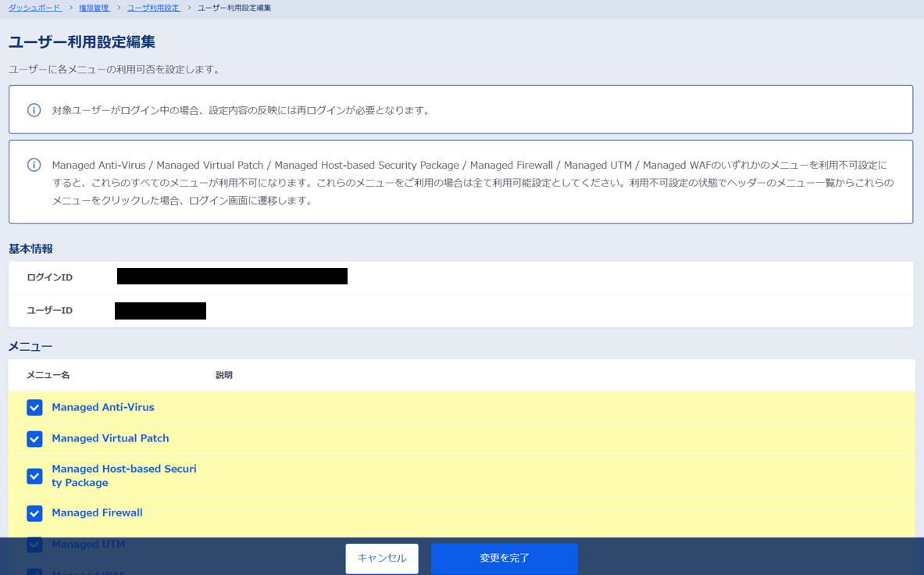This screenshot has width=924, height=575.
Task: Open the ダッシュボード breadcrumb link
Action: [35, 8]
